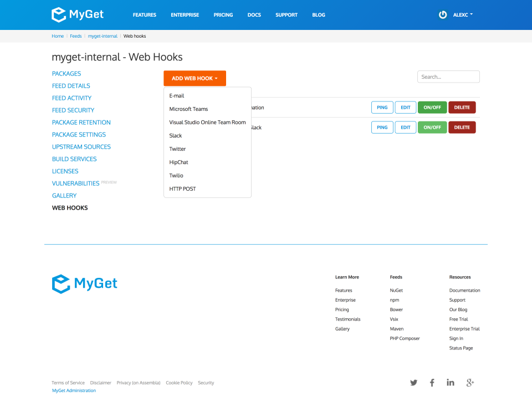Image resolution: width=532 pixels, height=401 pixels.
Task: Toggle the first webhook ON/OFF switch
Action: [432, 107]
